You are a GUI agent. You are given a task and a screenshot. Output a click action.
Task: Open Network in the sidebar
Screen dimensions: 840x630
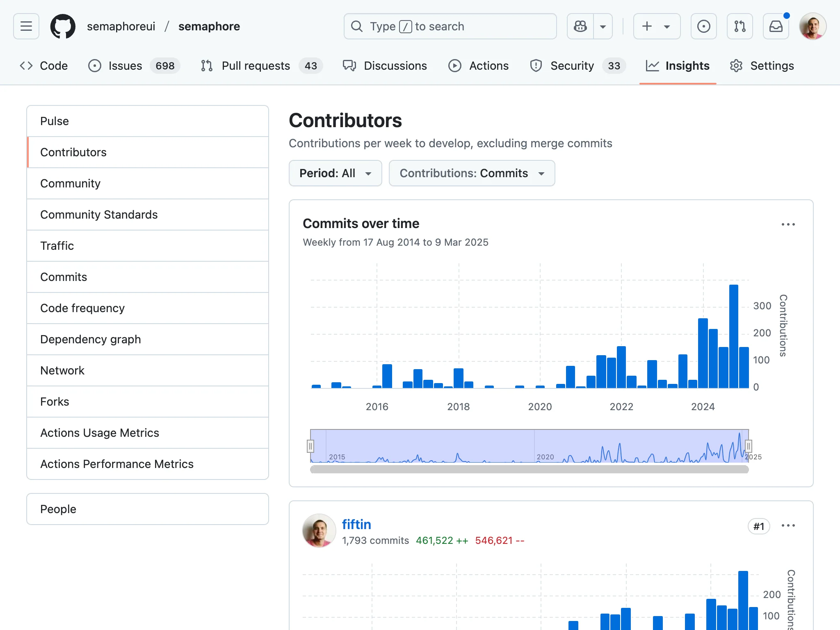click(148, 370)
